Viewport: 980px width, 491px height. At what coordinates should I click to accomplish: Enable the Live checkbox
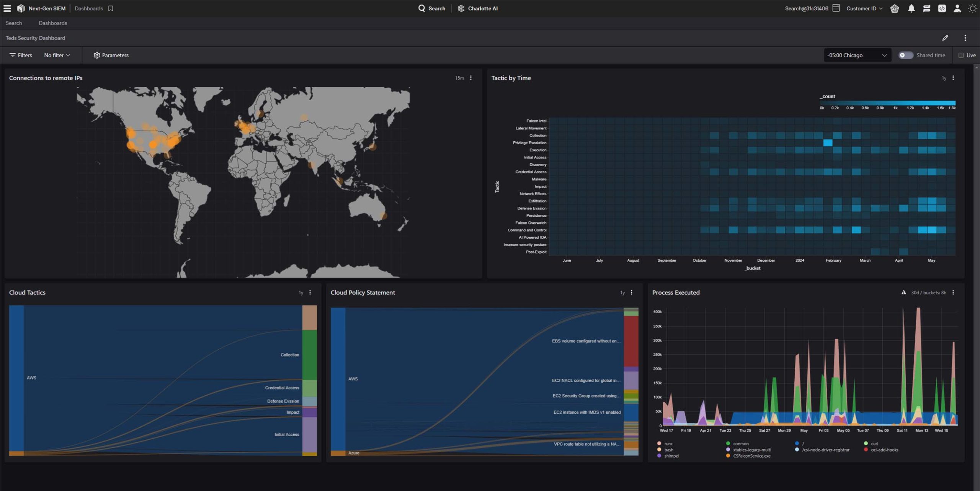click(x=960, y=55)
